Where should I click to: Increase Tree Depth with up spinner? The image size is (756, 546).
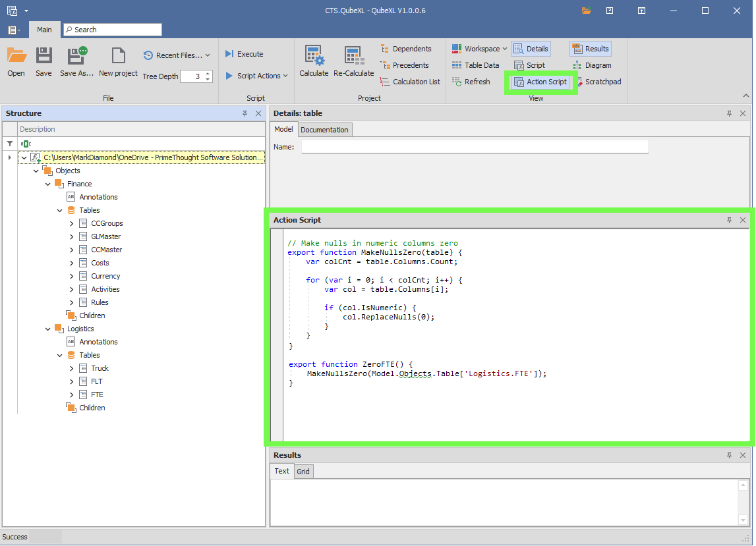pyautogui.click(x=208, y=73)
